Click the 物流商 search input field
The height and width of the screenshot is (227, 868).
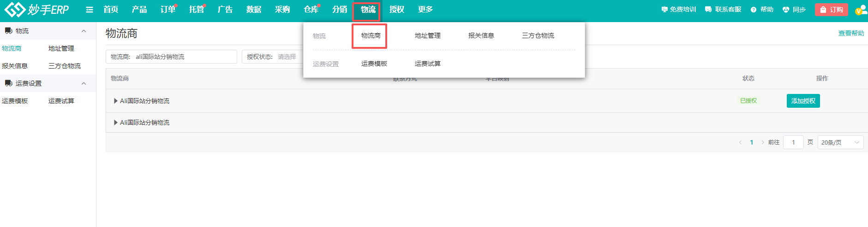pyautogui.click(x=185, y=57)
